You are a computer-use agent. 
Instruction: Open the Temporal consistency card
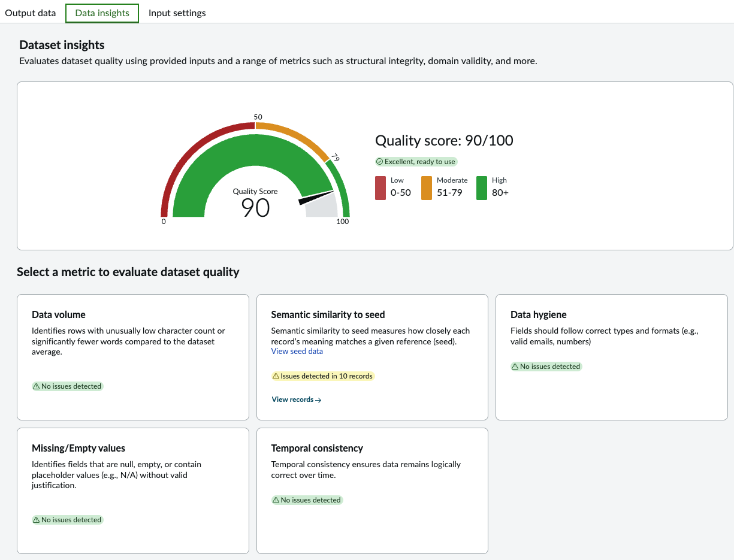tap(372, 491)
